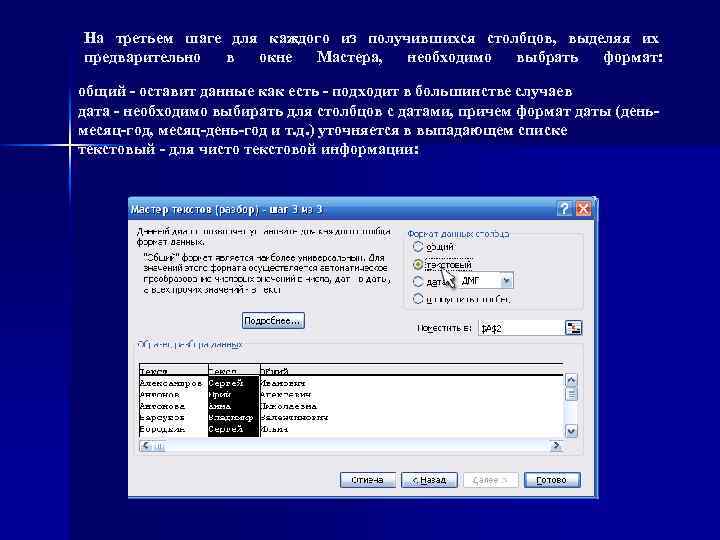Select the Общий format radio button
Image resolution: width=720 pixels, height=540 pixels.
[x=417, y=247]
